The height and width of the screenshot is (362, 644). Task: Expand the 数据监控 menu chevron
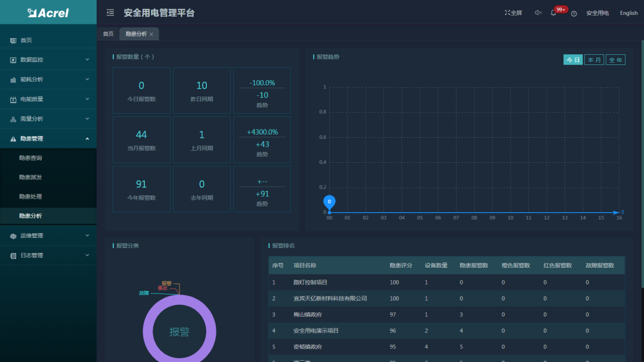click(87, 60)
